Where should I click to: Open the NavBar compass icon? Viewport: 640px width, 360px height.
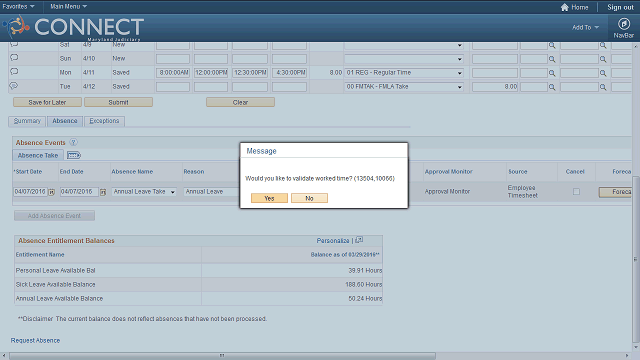pyautogui.click(x=623, y=24)
